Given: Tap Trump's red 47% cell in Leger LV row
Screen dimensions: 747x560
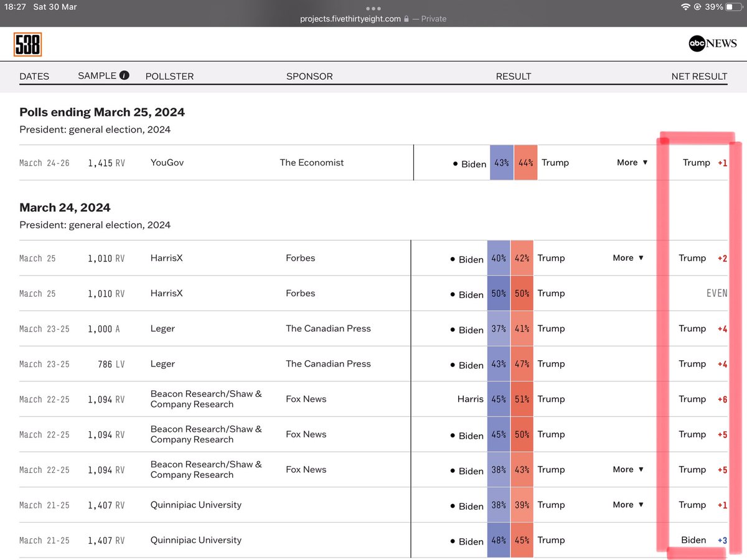Looking at the screenshot, I should pyautogui.click(x=522, y=363).
